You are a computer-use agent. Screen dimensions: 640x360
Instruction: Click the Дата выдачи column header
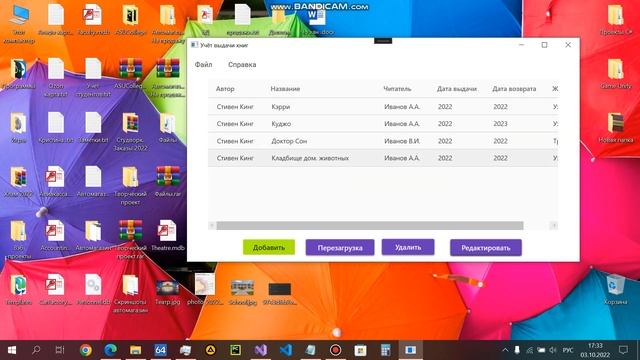tap(457, 89)
